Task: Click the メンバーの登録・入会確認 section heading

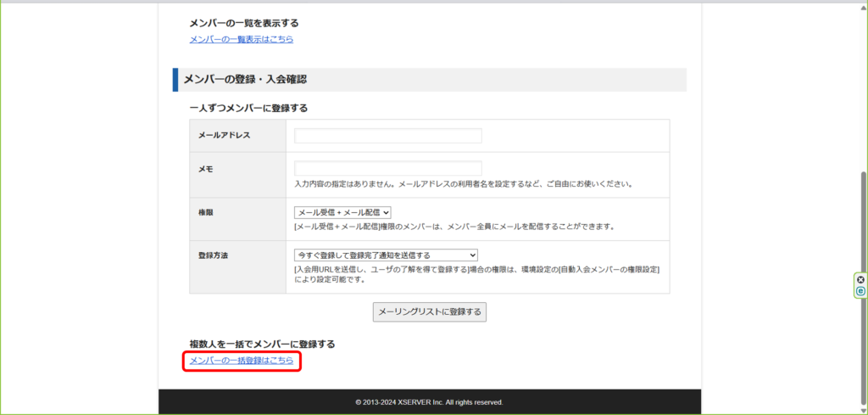Action: [x=245, y=79]
